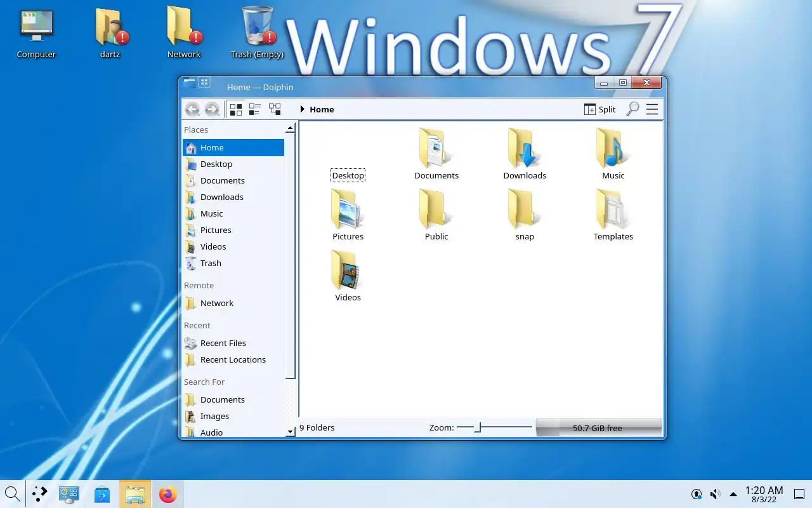Open the volume tray icon
This screenshot has width=812, height=508.
pos(715,494)
